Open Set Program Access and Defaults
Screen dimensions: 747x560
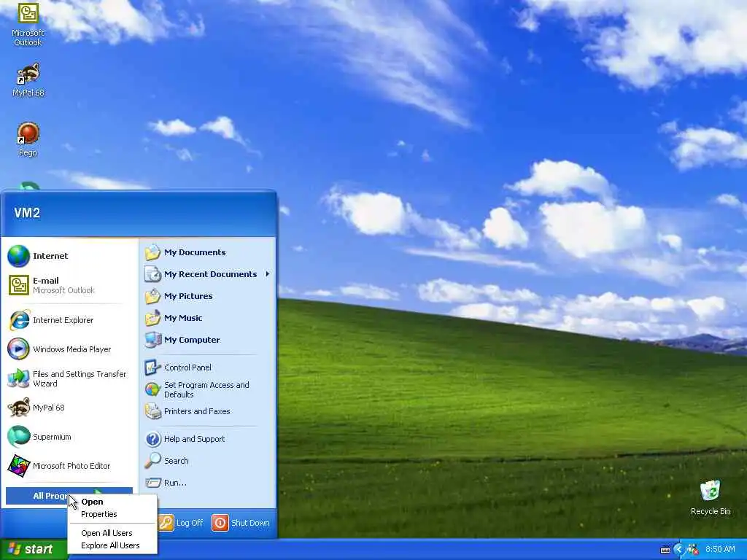[x=207, y=389]
